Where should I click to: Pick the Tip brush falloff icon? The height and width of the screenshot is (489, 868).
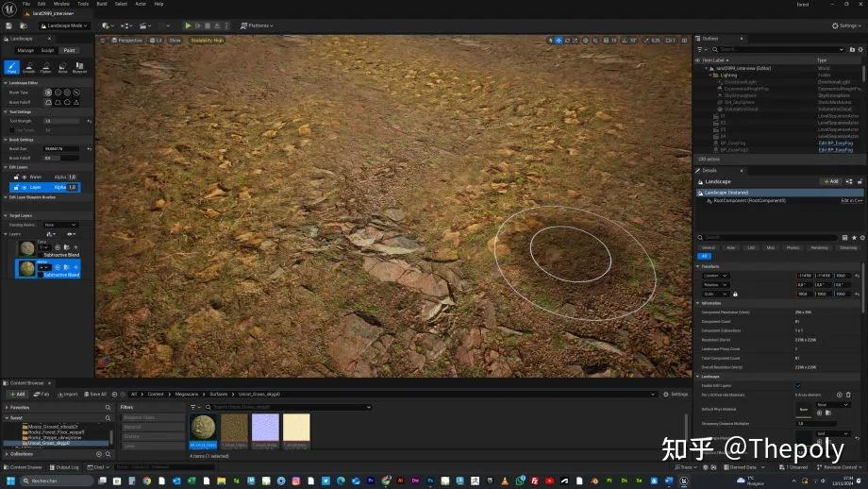(x=76, y=103)
